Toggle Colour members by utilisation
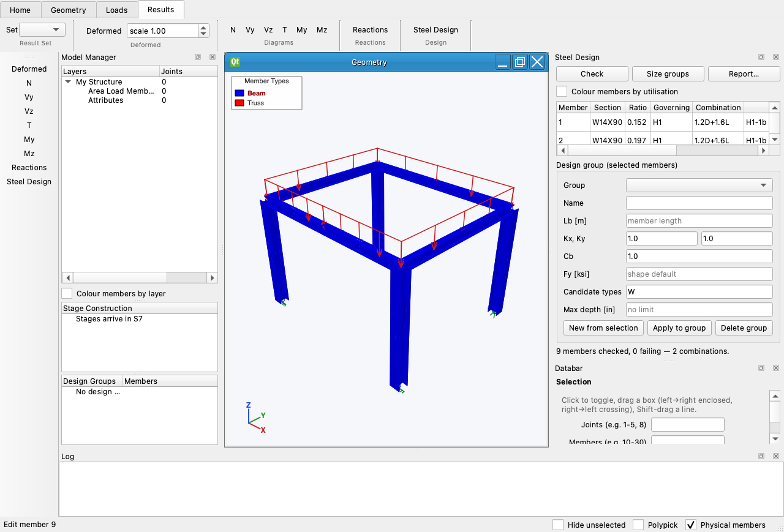 pos(562,91)
